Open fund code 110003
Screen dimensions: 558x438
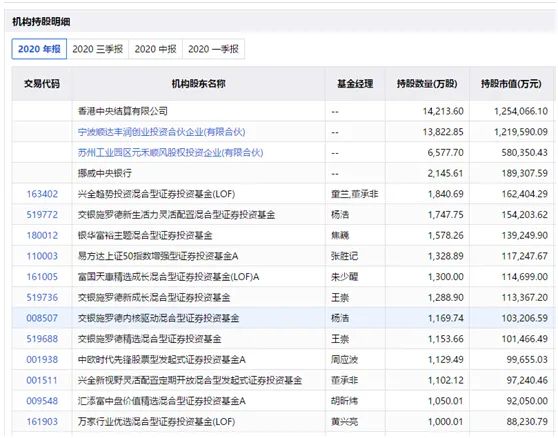42,256
